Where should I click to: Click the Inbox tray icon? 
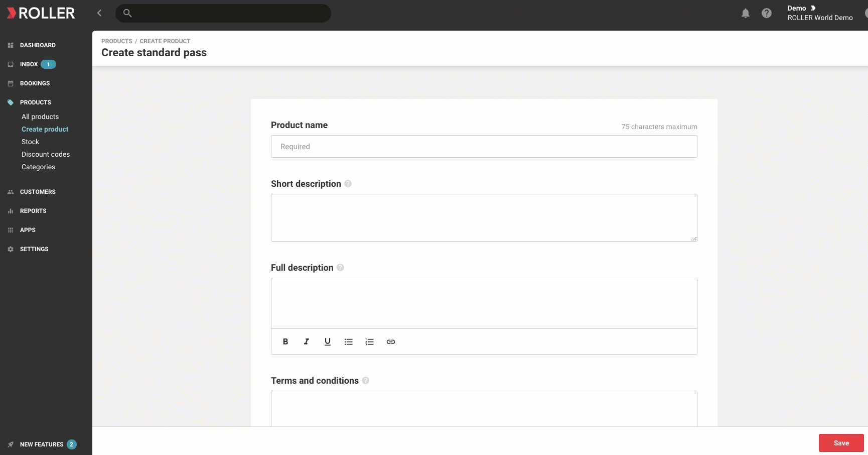click(11, 64)
